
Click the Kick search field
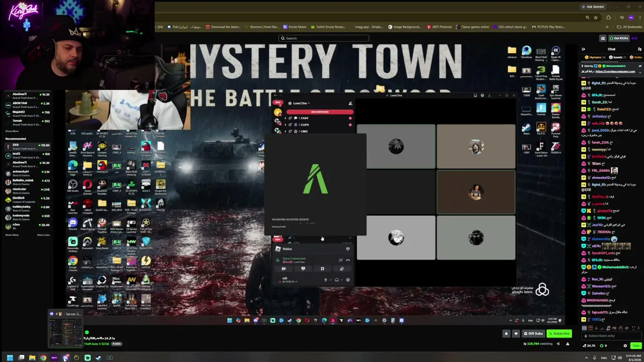point(324,38)
